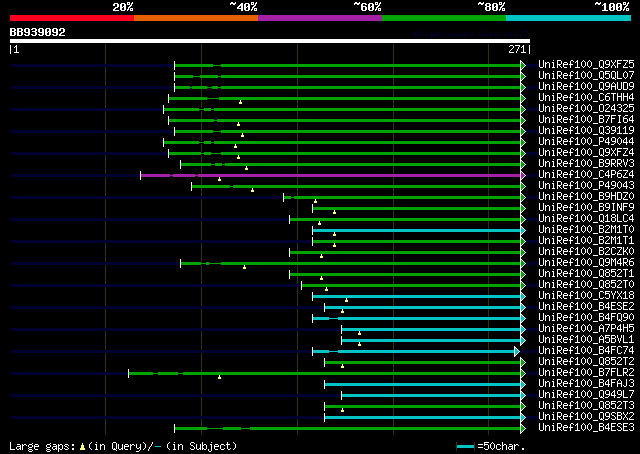Select the UniRef100_B4FQ90 label
The width and height of the screenshot is (640, 454).
(x=586, y=318)
